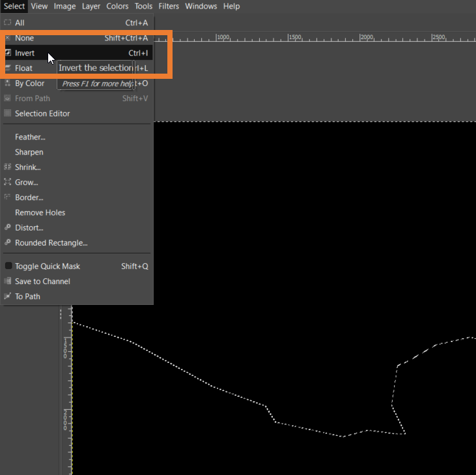Click the Selection Editor icon
This screenshot has width=476, height=475.
[x=8, y=113]
